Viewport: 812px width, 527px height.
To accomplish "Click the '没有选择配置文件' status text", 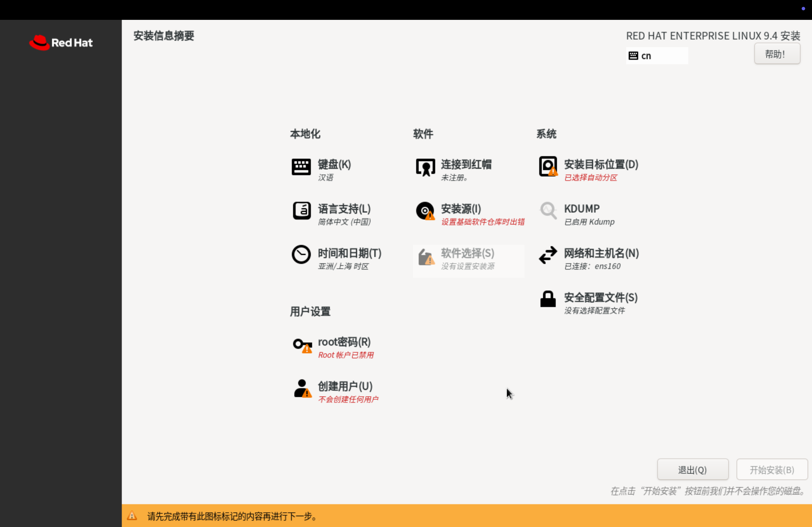I will coord(594,310).
